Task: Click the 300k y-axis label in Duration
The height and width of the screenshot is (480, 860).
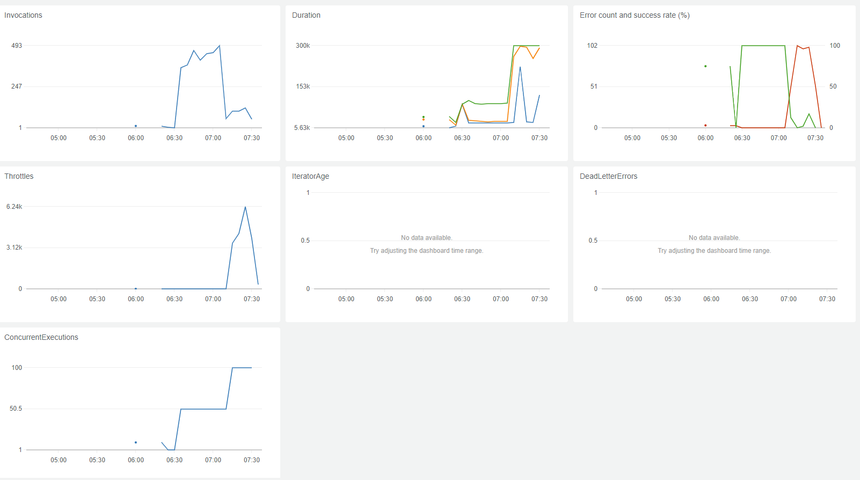Action: 302,46
